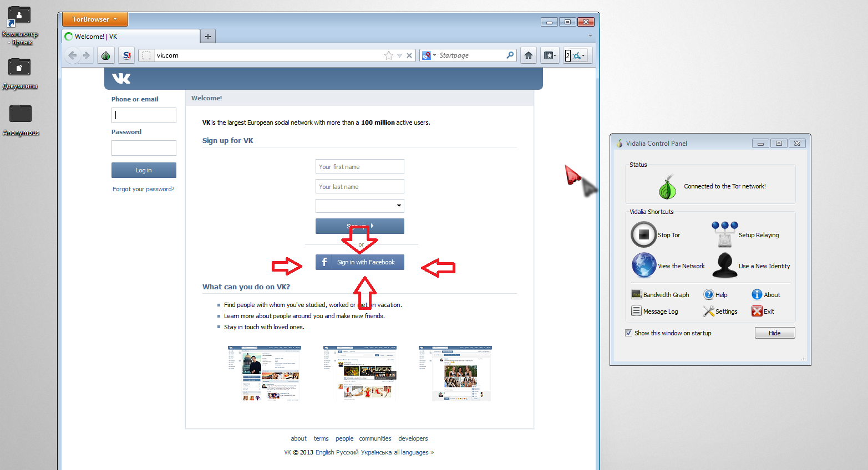Open a new tab with plus button
The height and width of the screenshot is (470, 868).
[208, 37]
